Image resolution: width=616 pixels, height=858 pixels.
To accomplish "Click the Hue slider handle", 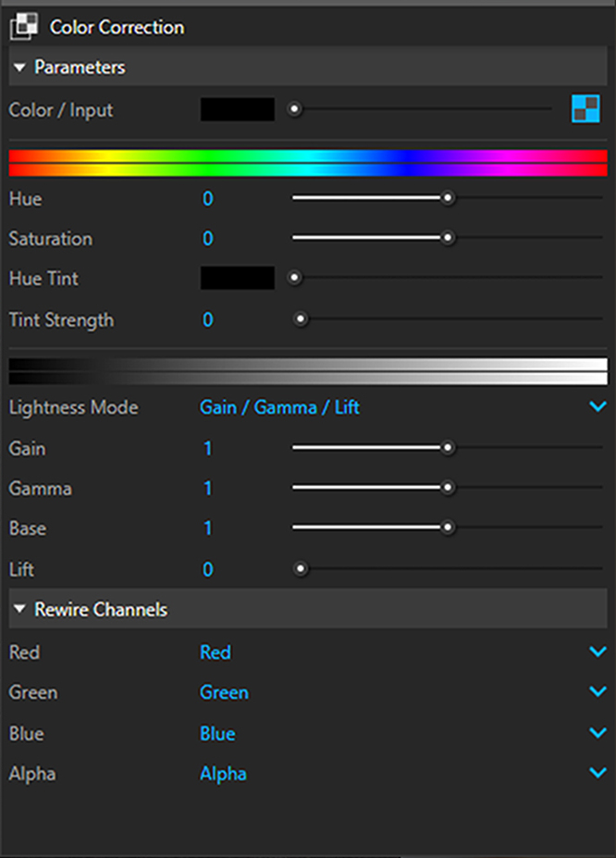I will [448, 198].
